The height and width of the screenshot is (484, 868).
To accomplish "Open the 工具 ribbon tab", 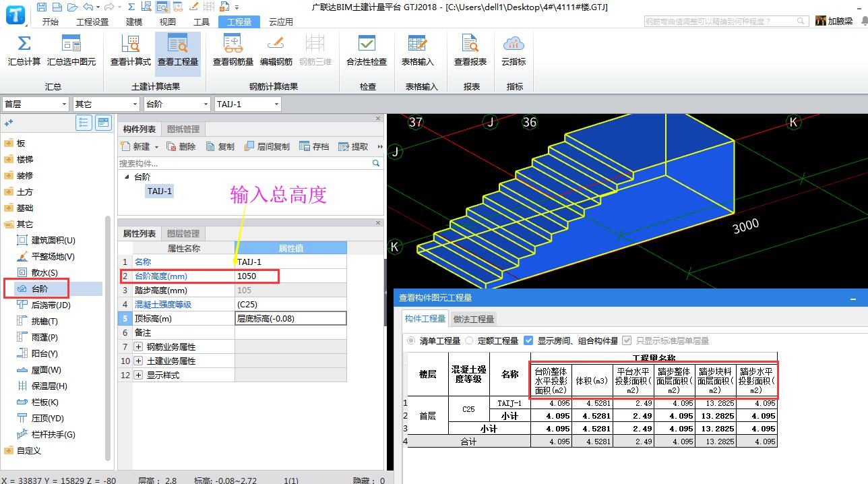I will point(201,22).
